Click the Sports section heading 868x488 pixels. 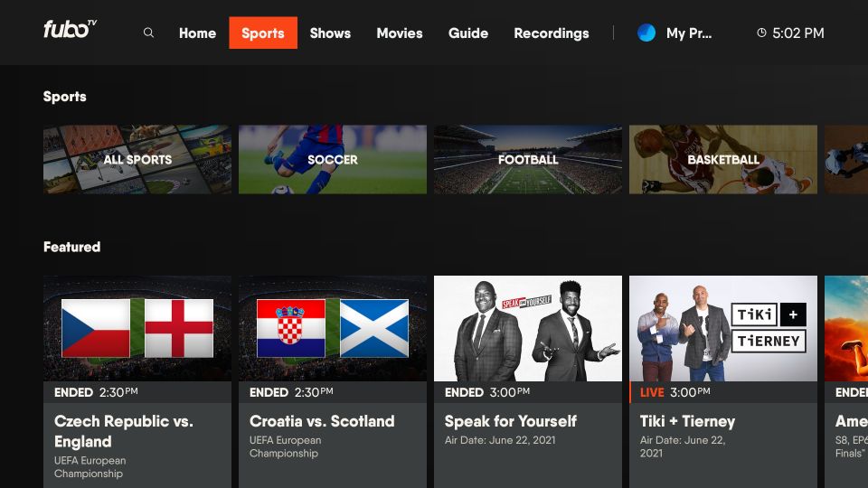(65, 97)
